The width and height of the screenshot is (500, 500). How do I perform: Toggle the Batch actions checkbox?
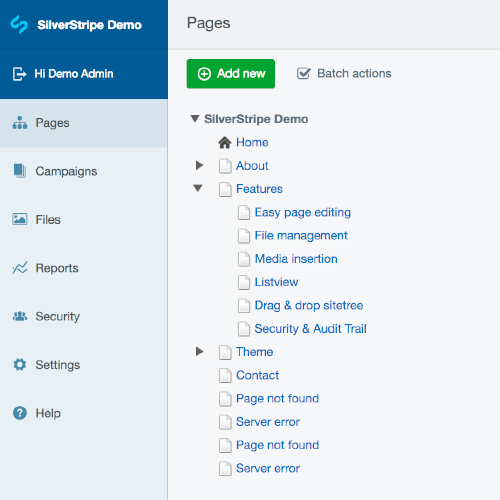(x=304, y=73)
